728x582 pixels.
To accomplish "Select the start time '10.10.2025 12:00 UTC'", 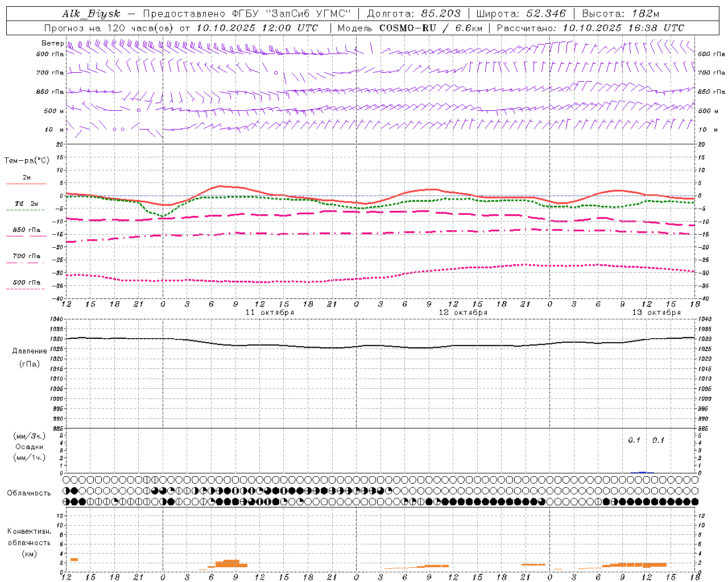I will tap(257, 28).
